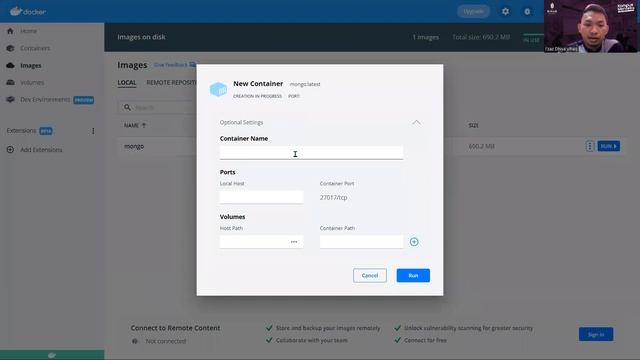Click the whale icon in bottom status bar

52,355
